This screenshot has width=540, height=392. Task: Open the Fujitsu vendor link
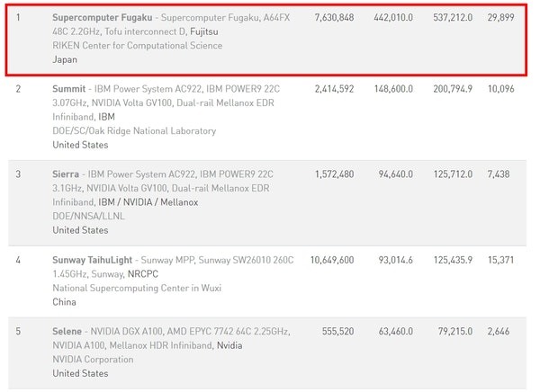pos(204,31)
